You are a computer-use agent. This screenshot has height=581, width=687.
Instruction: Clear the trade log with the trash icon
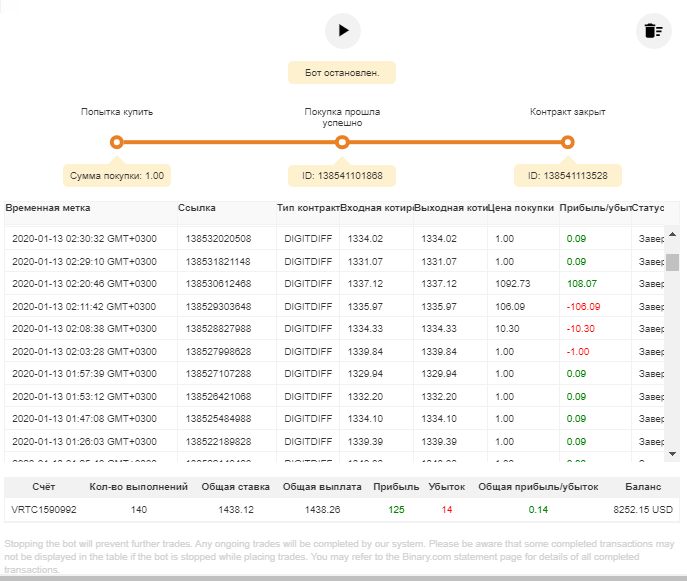coord(654,31)
